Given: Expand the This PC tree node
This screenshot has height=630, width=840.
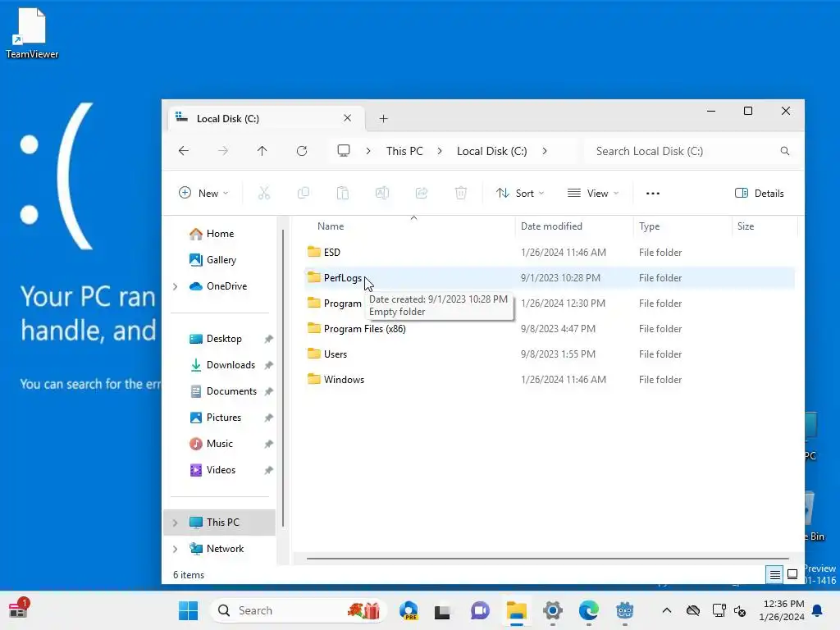Looking at the screenshot, I should pos(176,523).
